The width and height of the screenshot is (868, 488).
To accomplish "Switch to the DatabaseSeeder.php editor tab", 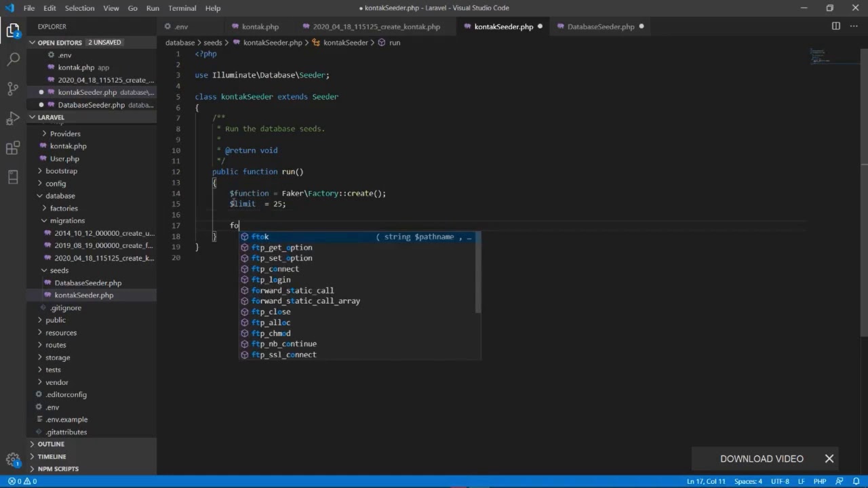I will (601, 26).
